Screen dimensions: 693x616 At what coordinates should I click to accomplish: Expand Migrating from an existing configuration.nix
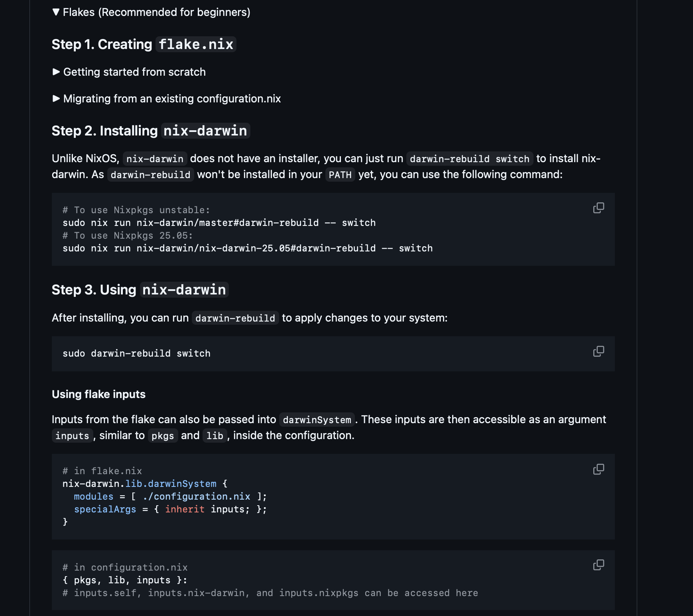(168, 98)
